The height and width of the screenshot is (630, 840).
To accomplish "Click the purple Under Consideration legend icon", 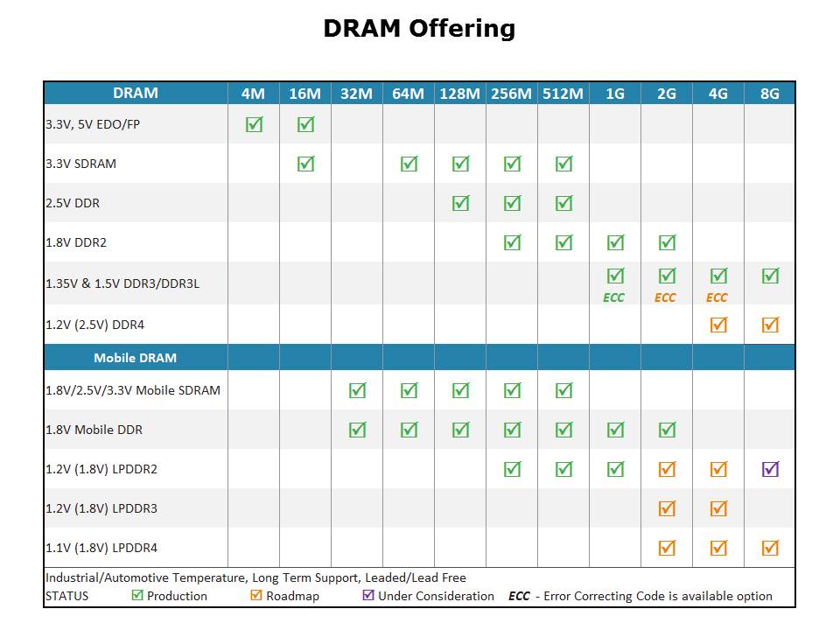I will click(368, 596).
